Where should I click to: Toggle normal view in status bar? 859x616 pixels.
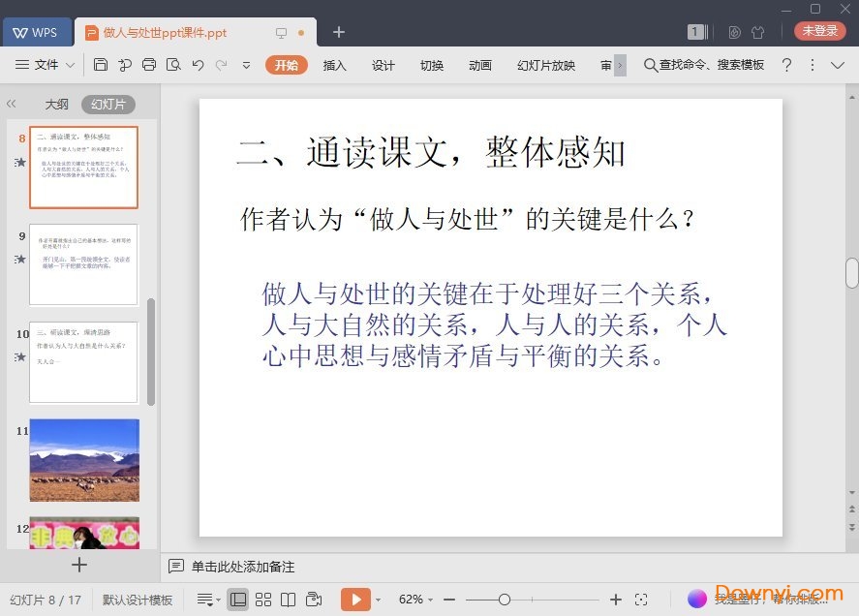coord(238,600)
